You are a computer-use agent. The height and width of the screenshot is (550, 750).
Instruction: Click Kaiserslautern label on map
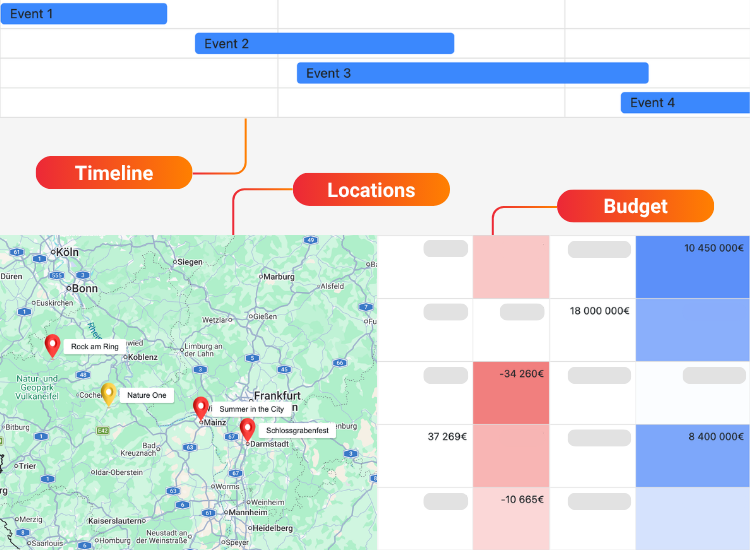tap(116, 520)
